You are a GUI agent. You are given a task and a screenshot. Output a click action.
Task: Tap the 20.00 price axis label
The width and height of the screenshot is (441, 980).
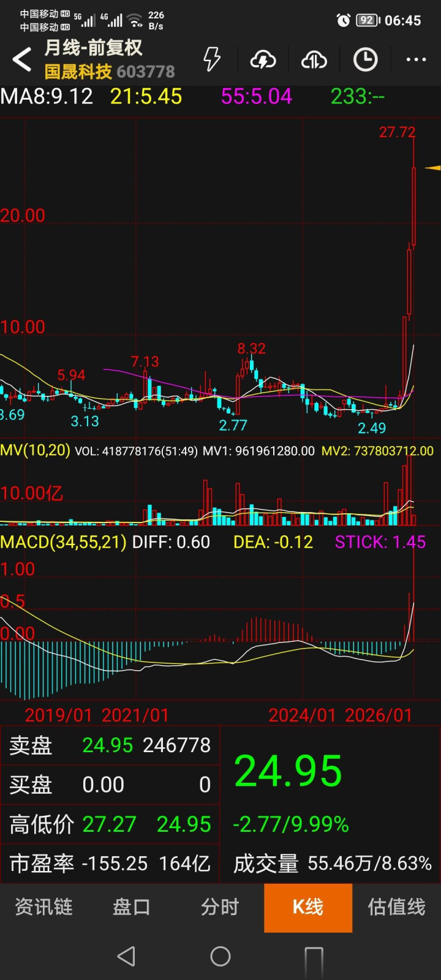tap(23, 216)
